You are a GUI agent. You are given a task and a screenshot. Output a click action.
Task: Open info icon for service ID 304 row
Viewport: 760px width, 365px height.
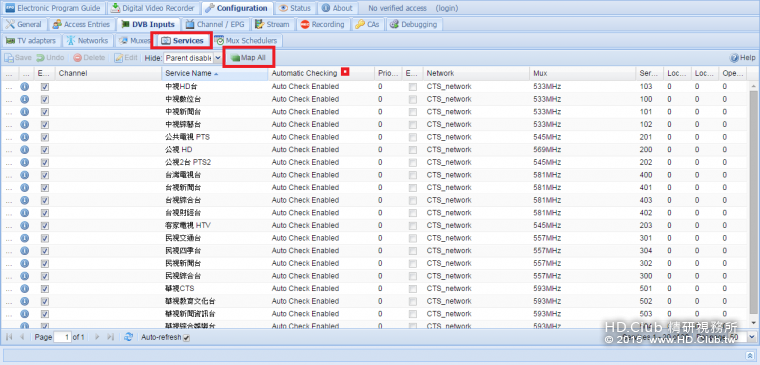pos(24,251)
